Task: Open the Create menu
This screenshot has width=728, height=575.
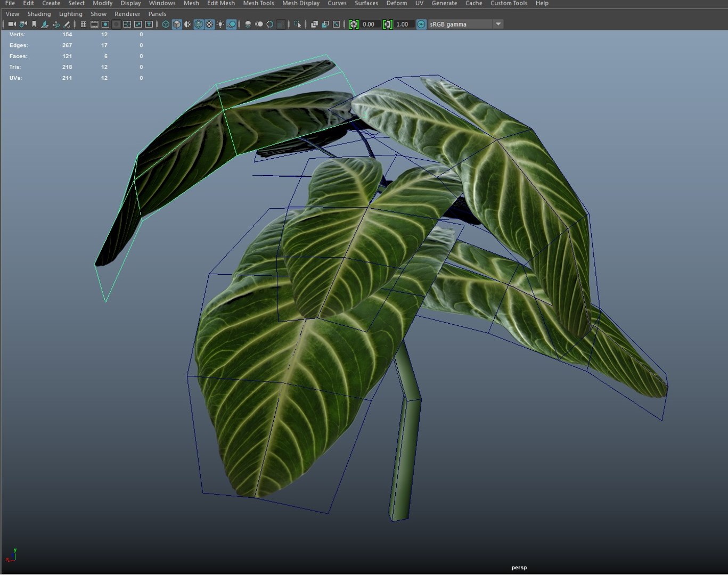Action: click(x=51, y=3)
